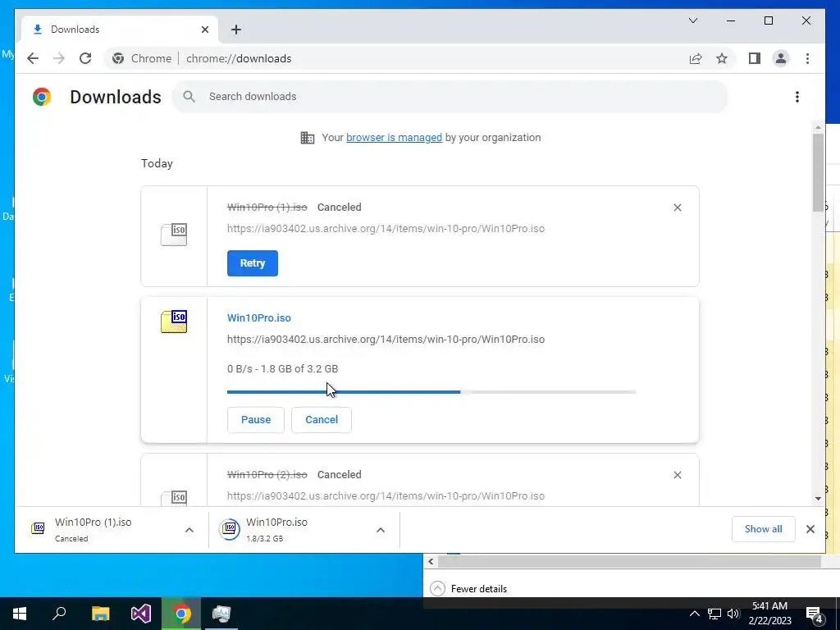Click the downloads page vertical scrollbar thumb

tap(818, 172)
